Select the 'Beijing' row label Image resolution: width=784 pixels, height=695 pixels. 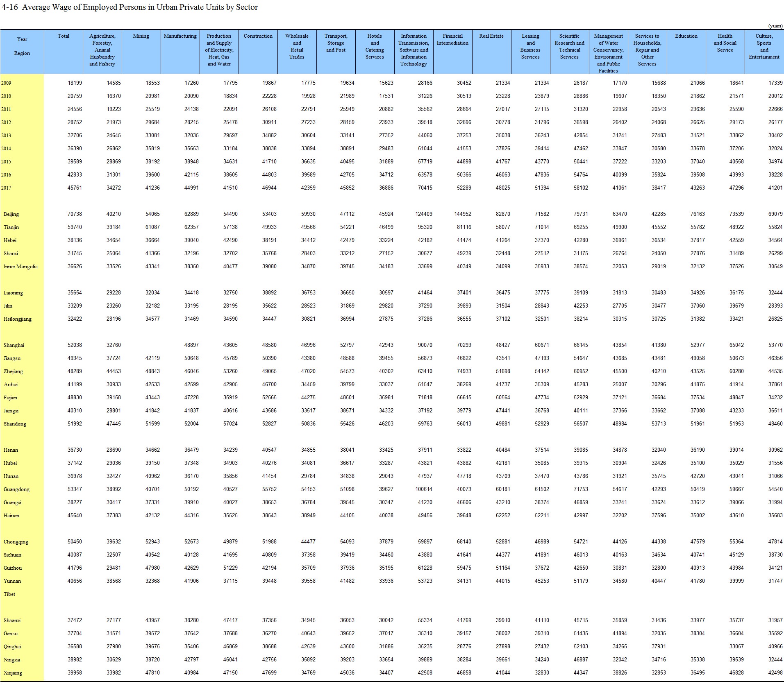pyautogui.click(x=11, y=214)
